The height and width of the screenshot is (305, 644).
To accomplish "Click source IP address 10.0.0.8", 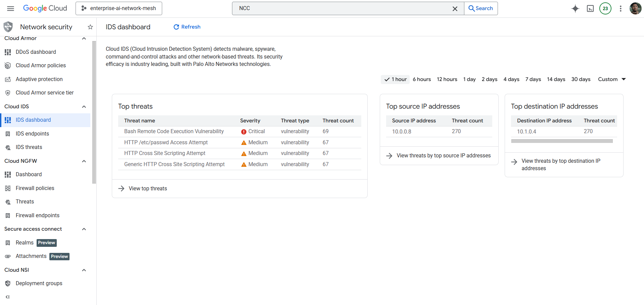I will [x=402, y=132].
